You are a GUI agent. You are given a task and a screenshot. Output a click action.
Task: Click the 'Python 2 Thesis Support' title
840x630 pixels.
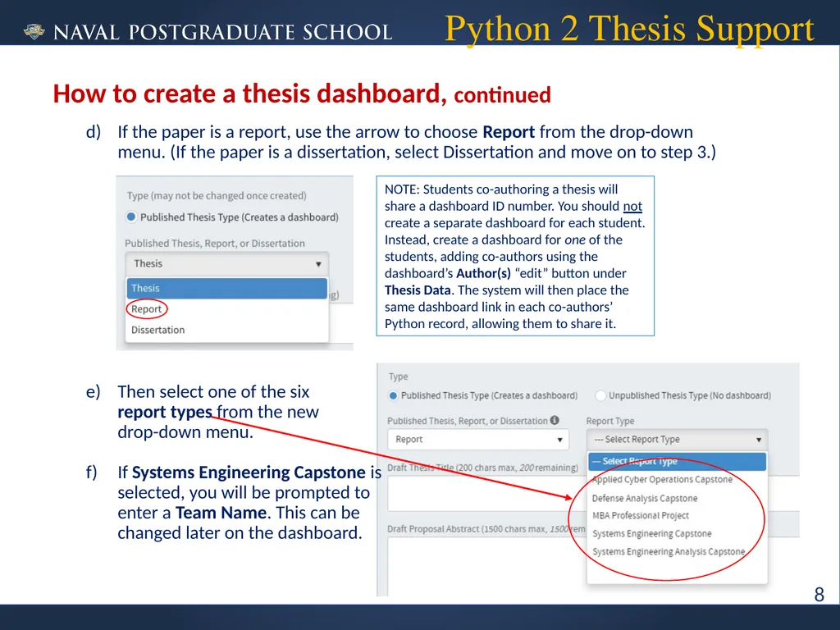pyautogui.click(x=629, y=28)
